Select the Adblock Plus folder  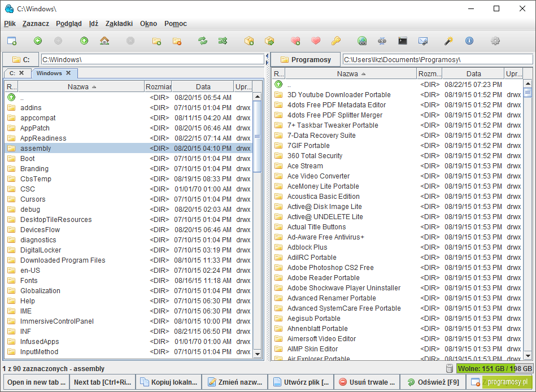[x=398, y=247]
